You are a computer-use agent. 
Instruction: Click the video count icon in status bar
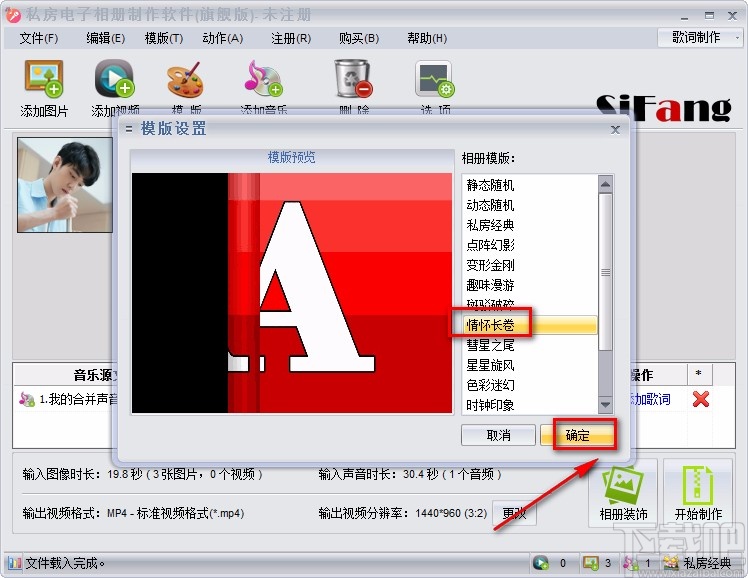click(540, 563)
